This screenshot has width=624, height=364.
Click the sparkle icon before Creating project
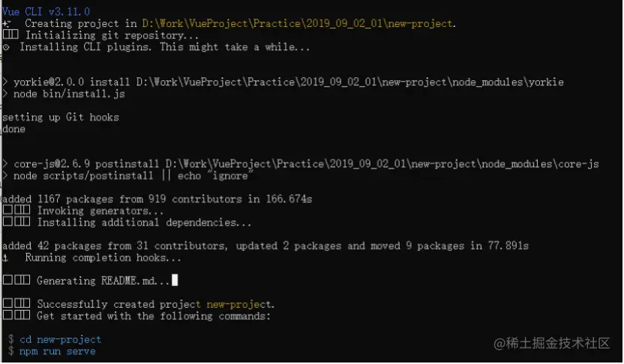pyautogui.click(x=7, y=23)
